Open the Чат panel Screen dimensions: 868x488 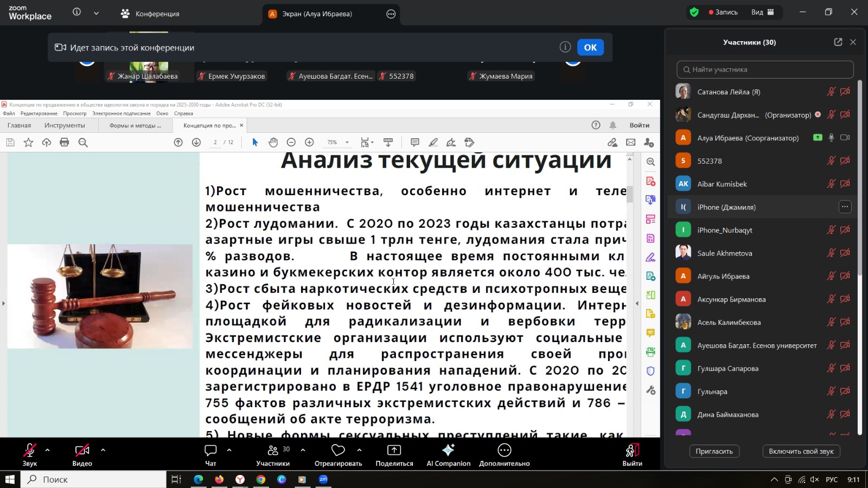(x=210, y=454)
